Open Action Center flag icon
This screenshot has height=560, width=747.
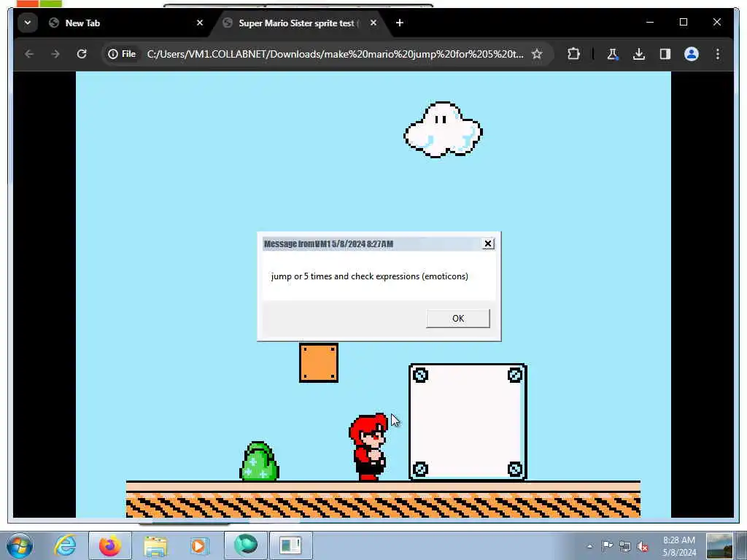click(608, 546)
